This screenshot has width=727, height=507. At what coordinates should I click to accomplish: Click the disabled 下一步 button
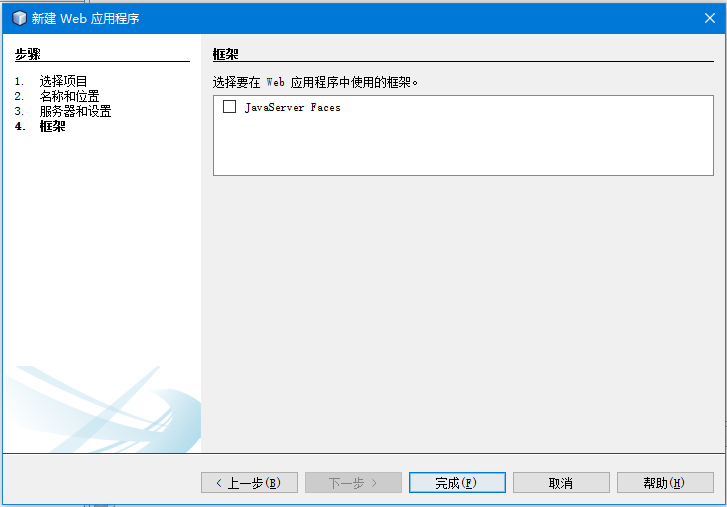pyautogui.click(x=353, y=483)
